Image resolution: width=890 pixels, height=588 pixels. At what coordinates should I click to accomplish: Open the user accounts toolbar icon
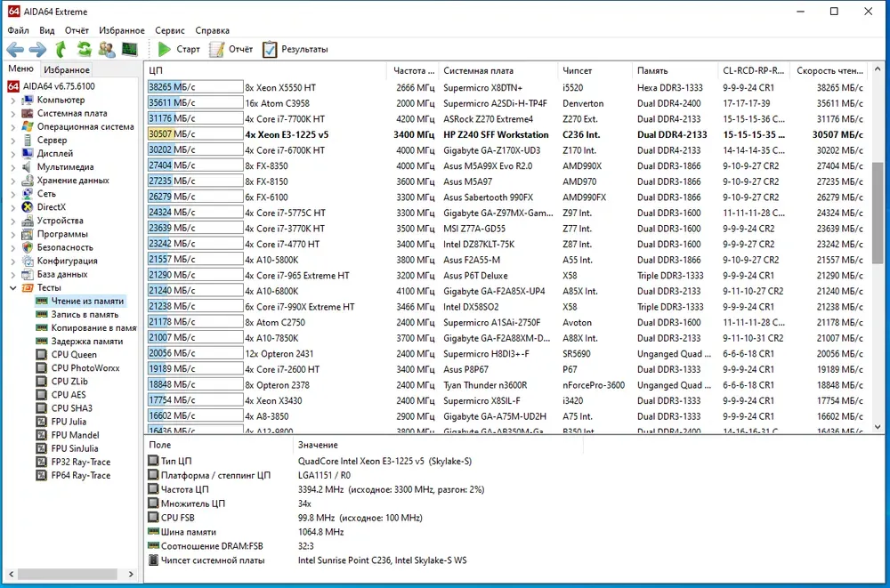click(x=107, y=50)
